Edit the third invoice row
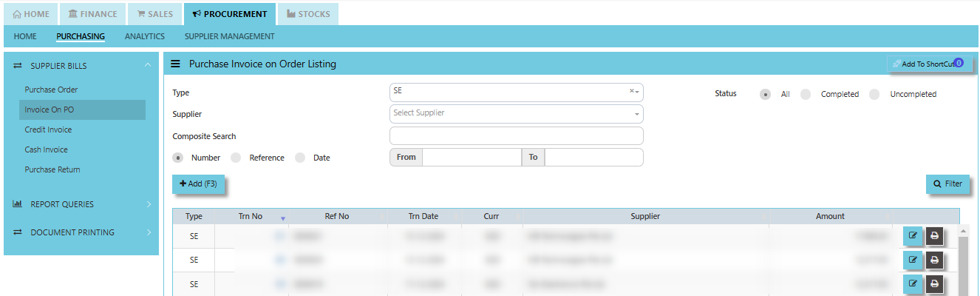 coord(913,283)
